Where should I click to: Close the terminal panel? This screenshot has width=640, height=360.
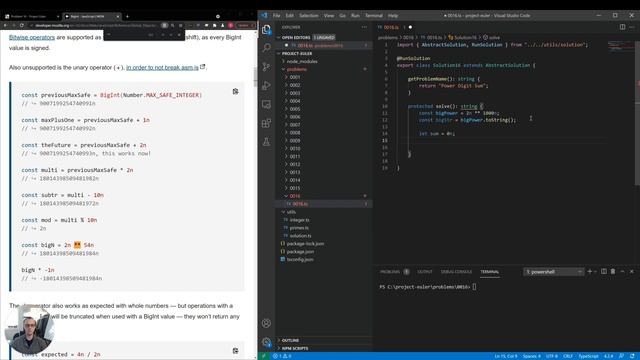(x=632, y=271)
